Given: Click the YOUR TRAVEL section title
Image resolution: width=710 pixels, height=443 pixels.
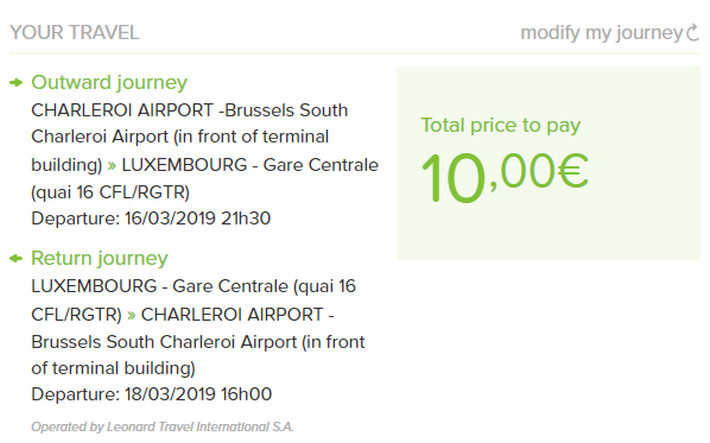Looking at the screenshot, I should (x=74, y=32).
